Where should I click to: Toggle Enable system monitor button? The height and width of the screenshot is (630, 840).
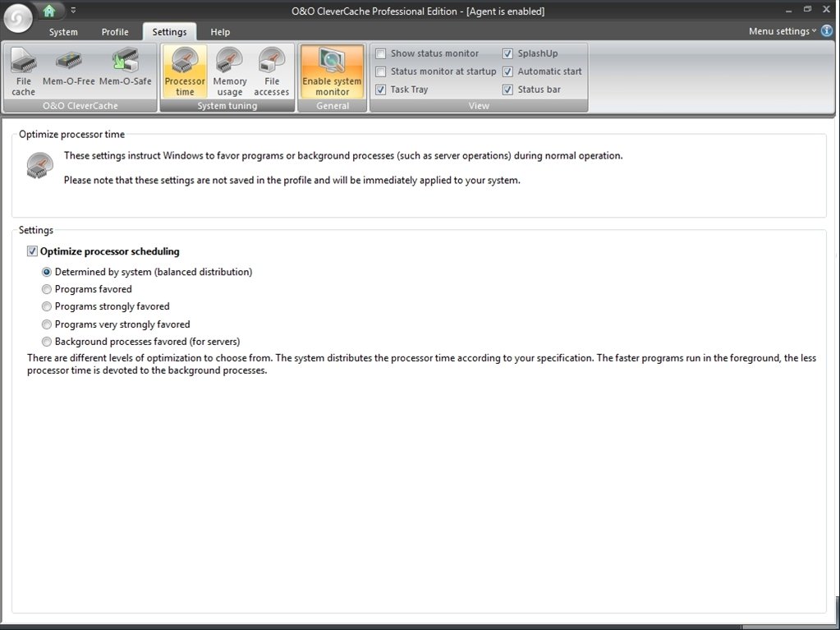pyautogui.click(x=333, y=71)
